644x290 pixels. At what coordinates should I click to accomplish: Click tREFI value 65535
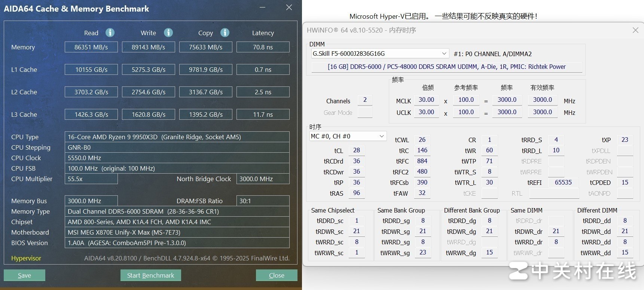[564, 183]
